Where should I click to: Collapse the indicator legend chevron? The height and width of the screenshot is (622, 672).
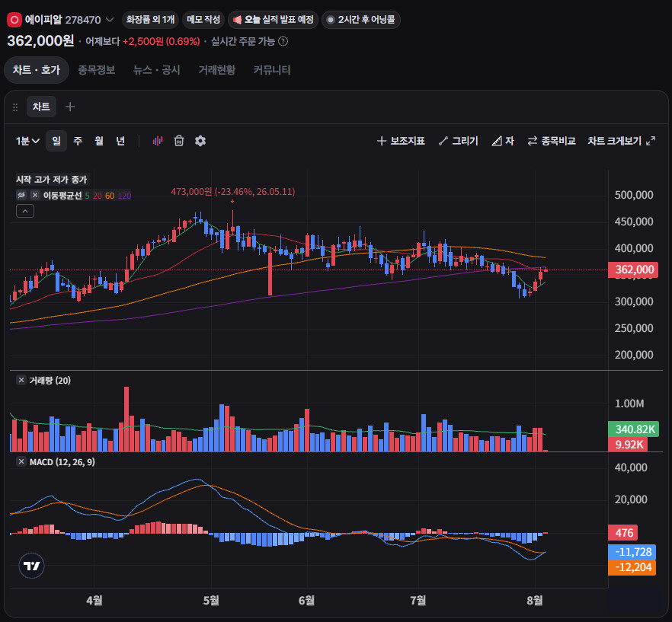[x=25, y=211]
